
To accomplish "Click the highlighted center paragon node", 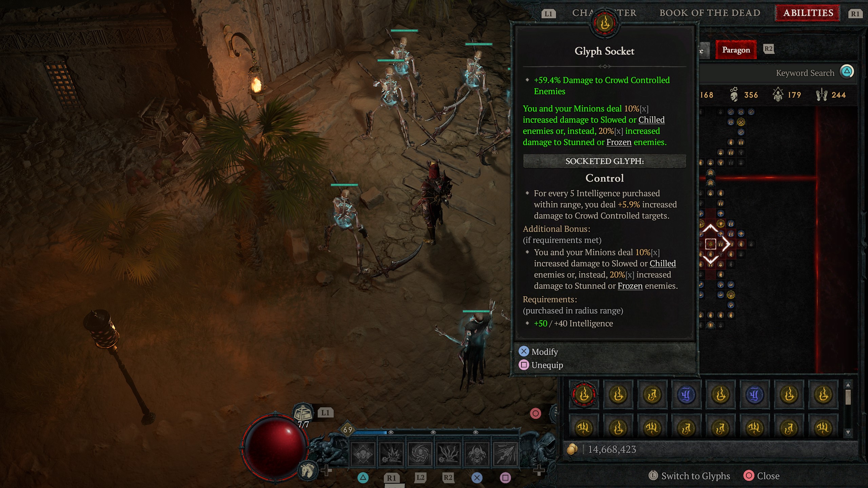I will (x=711, y=244).
